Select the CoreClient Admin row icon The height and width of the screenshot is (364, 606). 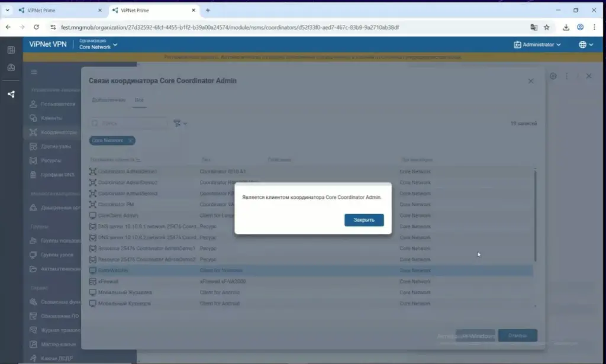(93, 215)
